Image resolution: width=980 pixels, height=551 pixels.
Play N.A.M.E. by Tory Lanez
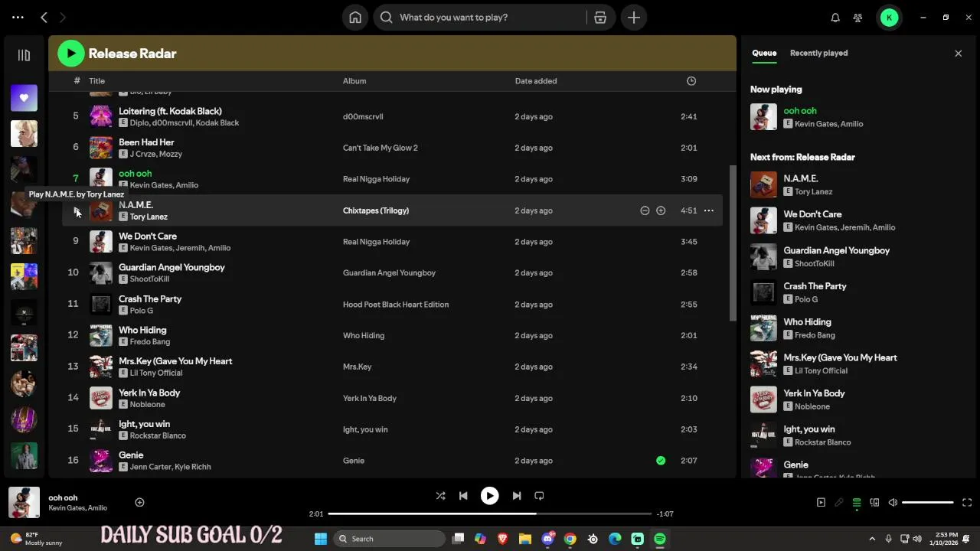tap(76, 210)
